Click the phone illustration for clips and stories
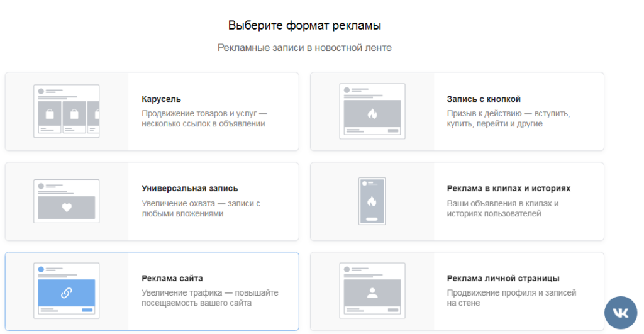 point(372,201)
